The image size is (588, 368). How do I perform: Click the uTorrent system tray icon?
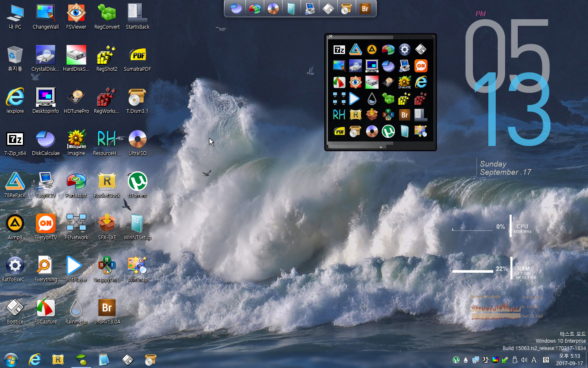456,360
